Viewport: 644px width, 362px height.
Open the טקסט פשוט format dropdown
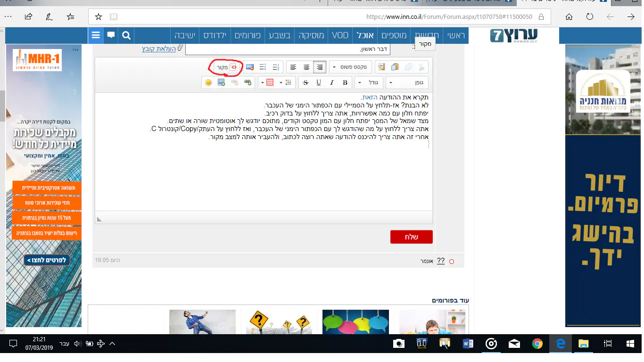(350, 67)
